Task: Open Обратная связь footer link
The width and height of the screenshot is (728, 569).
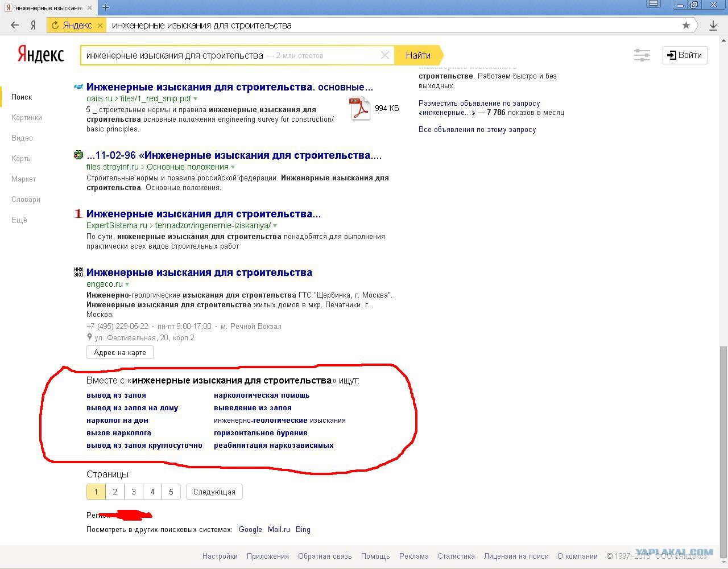Action: [x=325, y=556]
